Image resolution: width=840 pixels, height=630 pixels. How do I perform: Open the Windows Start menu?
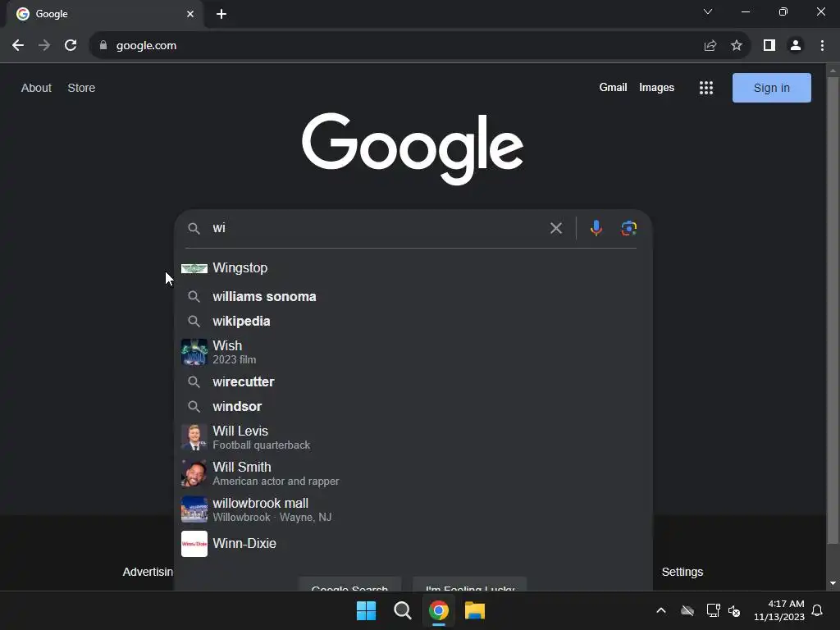tap(367, 610)
